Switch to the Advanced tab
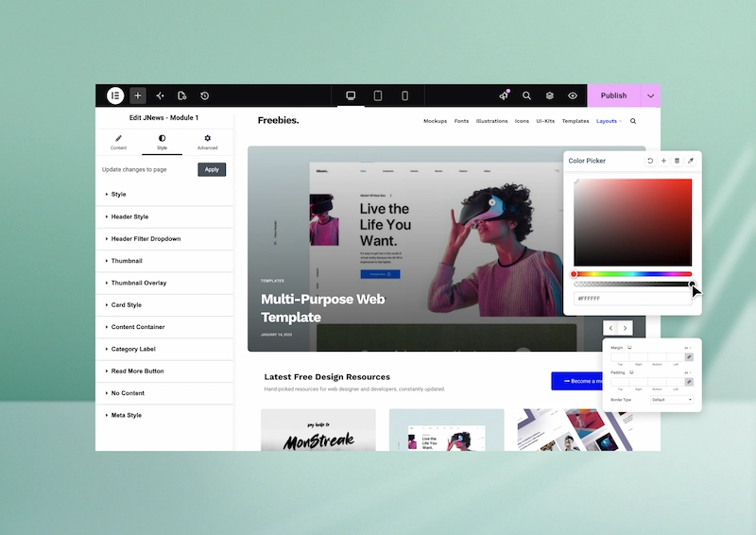 [207, 143]
